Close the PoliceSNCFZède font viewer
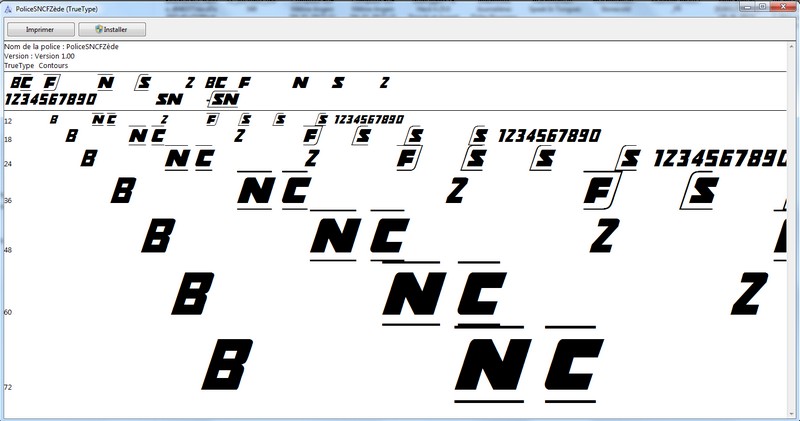Viewport: 800px width, 421px height. tap(783, 7)
